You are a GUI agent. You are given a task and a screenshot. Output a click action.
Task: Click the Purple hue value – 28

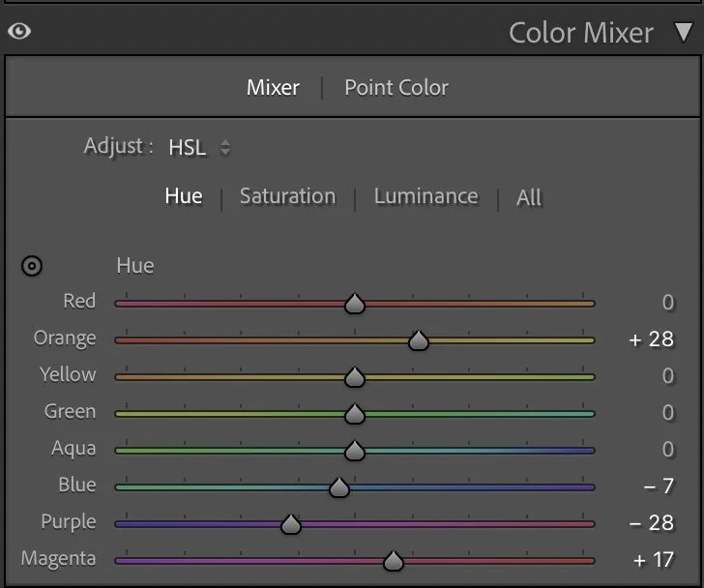[652, 523]
